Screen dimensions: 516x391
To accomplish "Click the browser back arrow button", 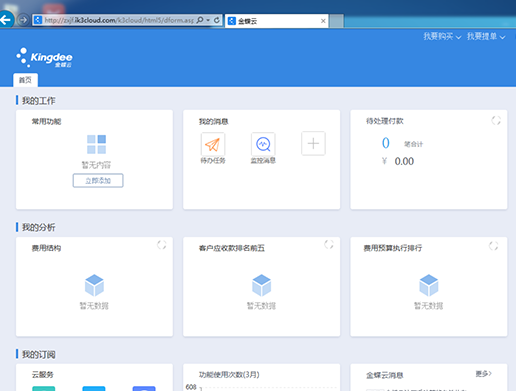I will [x=6, y=20].
